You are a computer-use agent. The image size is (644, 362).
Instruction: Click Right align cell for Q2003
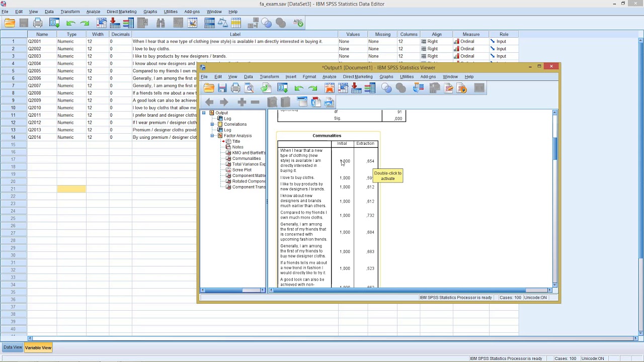pyautogui.click(x=437, y=56)
